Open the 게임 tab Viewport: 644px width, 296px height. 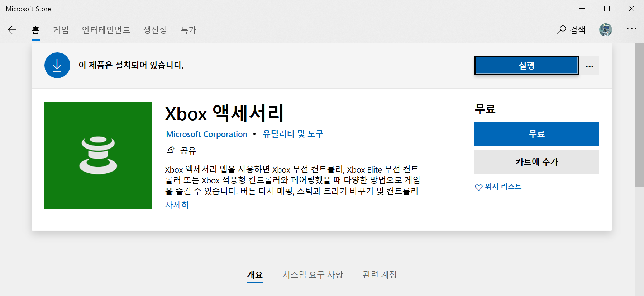click(x=61, y=30)
